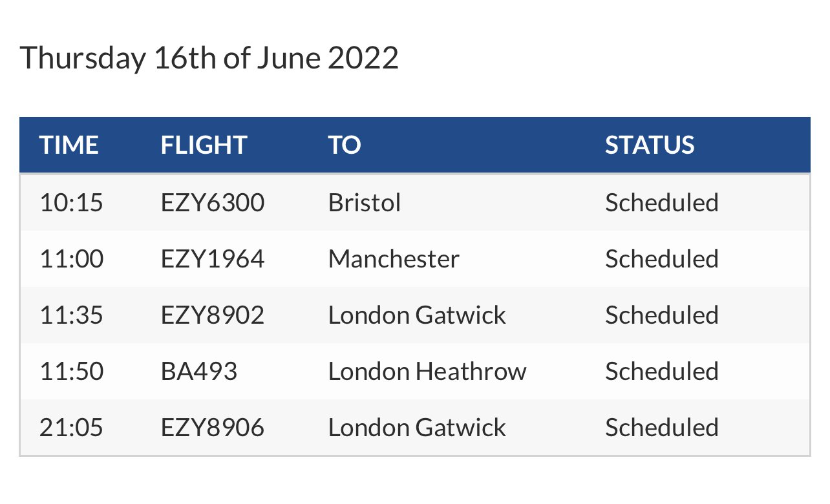Click the London Heathrow destination cell

click(x=427, y=372)
